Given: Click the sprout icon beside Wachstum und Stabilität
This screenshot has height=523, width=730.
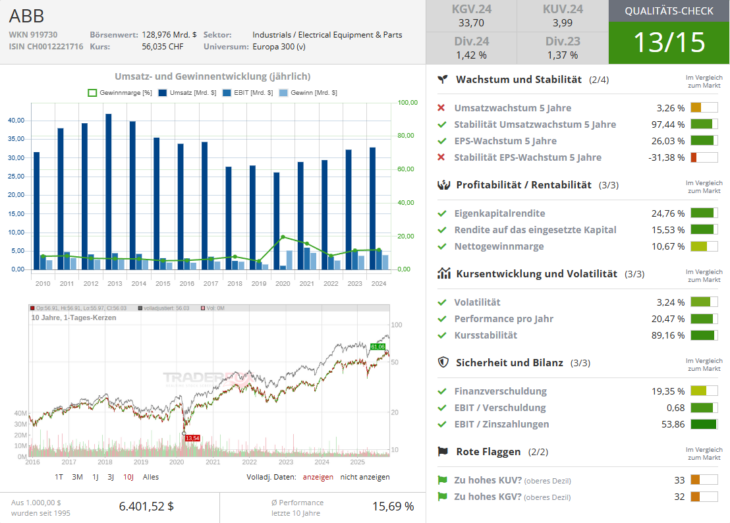Looking at the screenshot, I should 442,79.
